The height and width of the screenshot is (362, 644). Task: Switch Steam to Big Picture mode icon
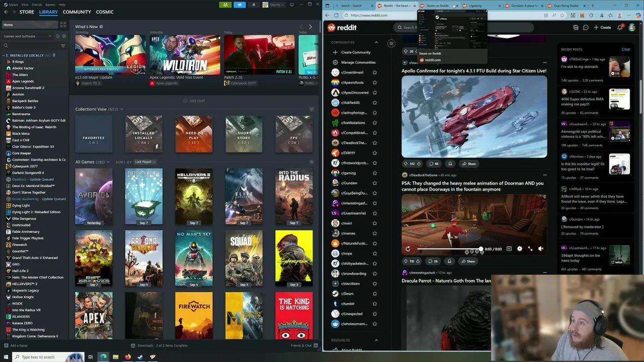pos(292,5)
